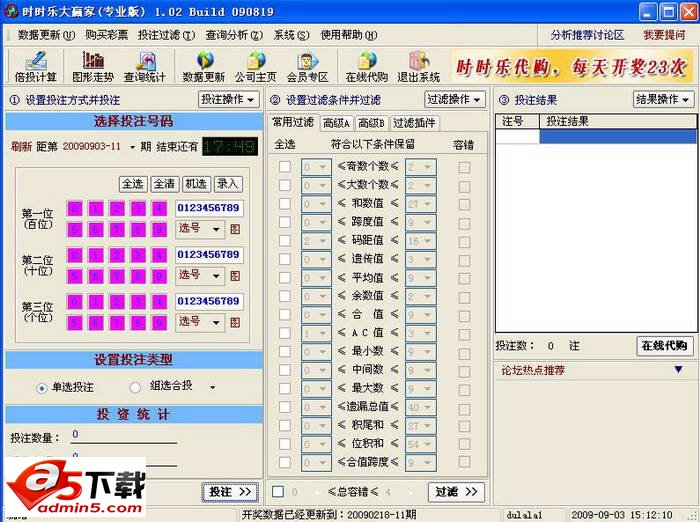Viewport: 700px width, 522px height.
Task: Click the 图 icon for 第三位 row
Action: click(x=235, y=322)
